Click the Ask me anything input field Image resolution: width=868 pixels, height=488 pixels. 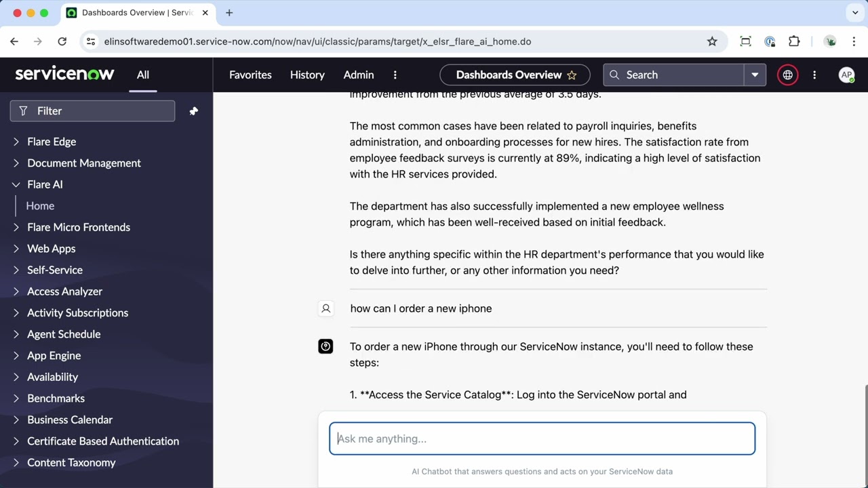coord(542,439)
